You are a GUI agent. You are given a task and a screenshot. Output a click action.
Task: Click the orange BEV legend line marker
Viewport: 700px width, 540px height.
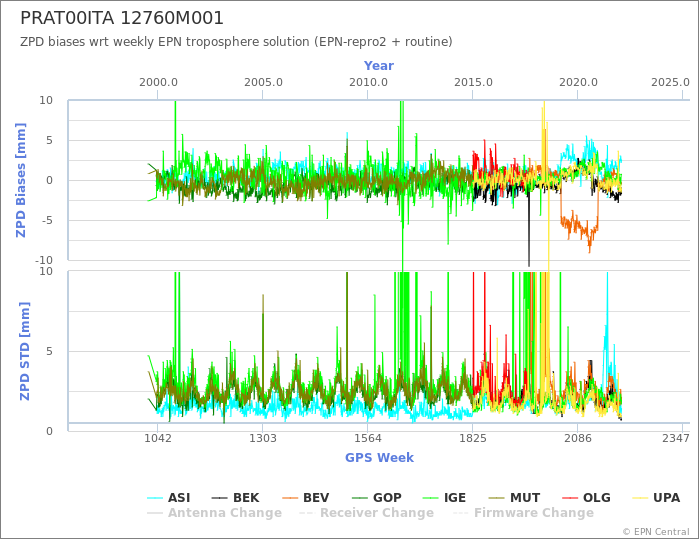290,498
